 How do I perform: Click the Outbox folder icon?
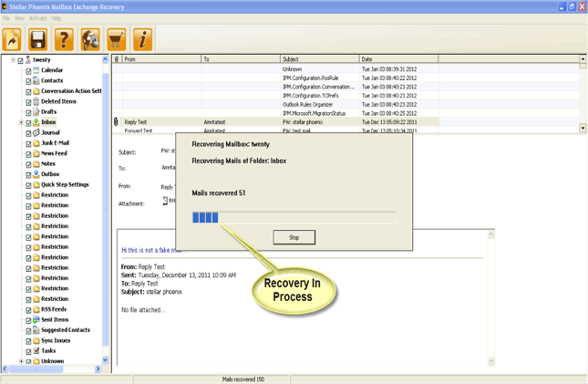point(36,174)
